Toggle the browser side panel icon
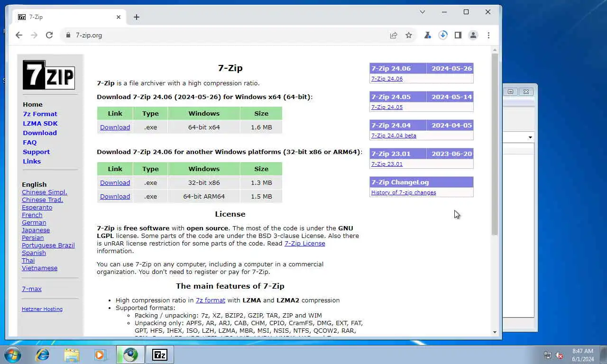 point(458,35)
